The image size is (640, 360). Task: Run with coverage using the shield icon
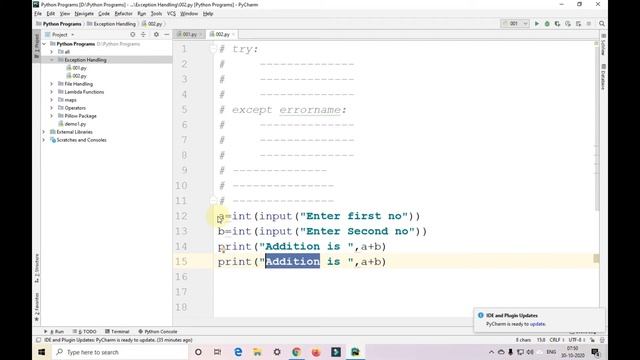(x=557, y=24)
